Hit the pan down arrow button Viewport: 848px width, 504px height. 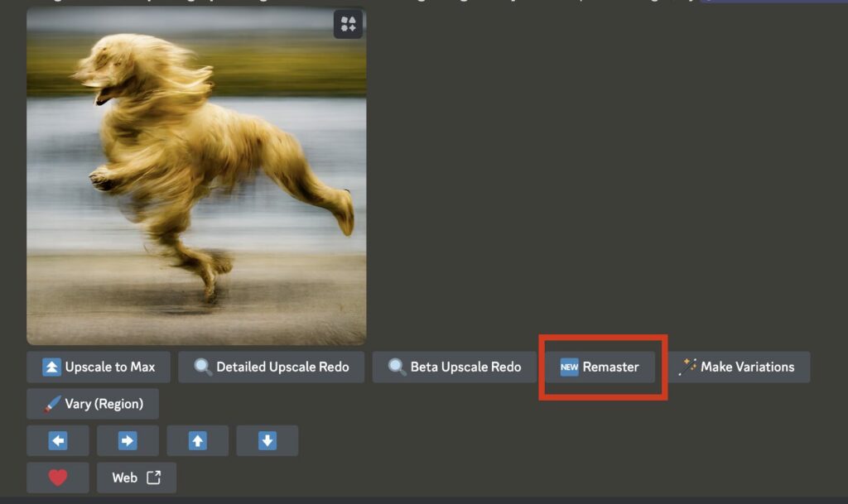pos(267,441)
